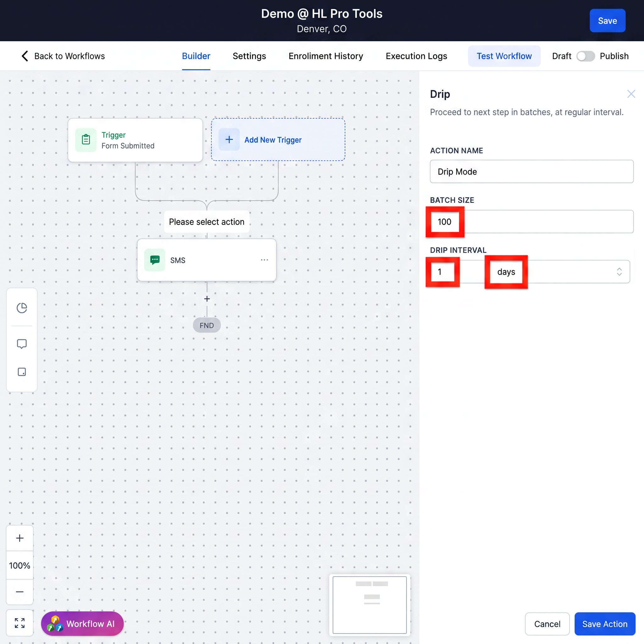Click the Action Name field with Drip Mode

pyautogui.click(x=532, y=172)
